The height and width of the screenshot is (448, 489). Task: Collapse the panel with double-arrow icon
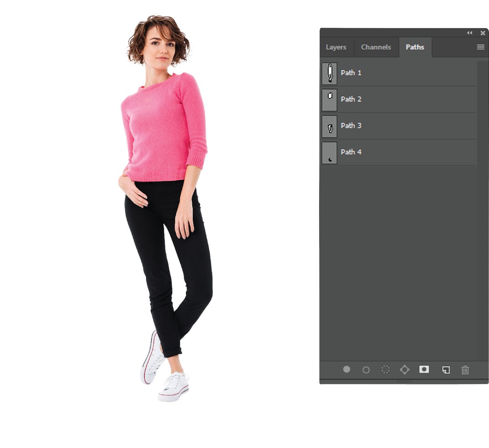(x=469, y=33)
